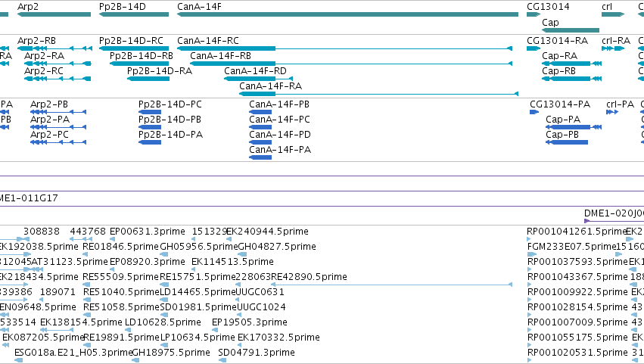
Task: Select the Pp2B-14D-PB protein bar
Action: (150, 127)
